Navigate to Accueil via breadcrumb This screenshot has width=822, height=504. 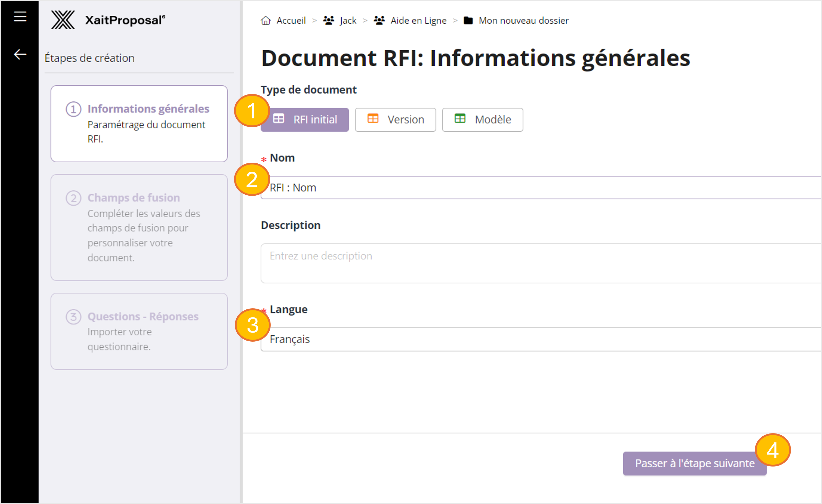[x=291, y=20]
